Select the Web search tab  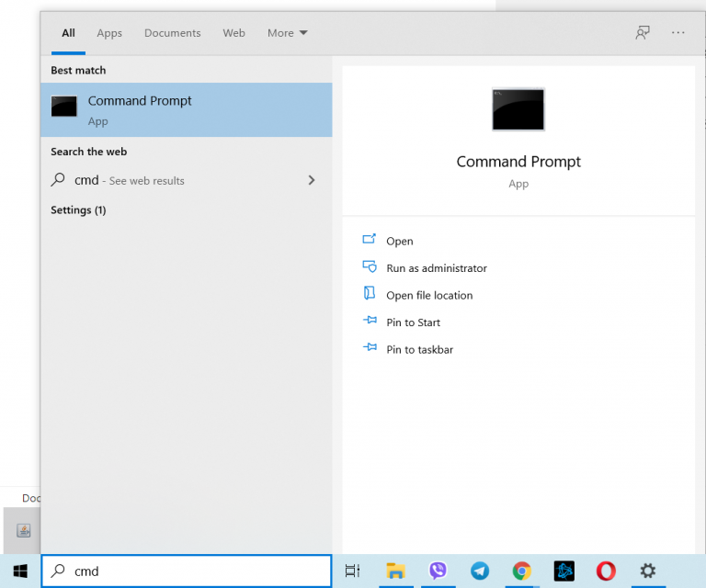coord(233,33)
